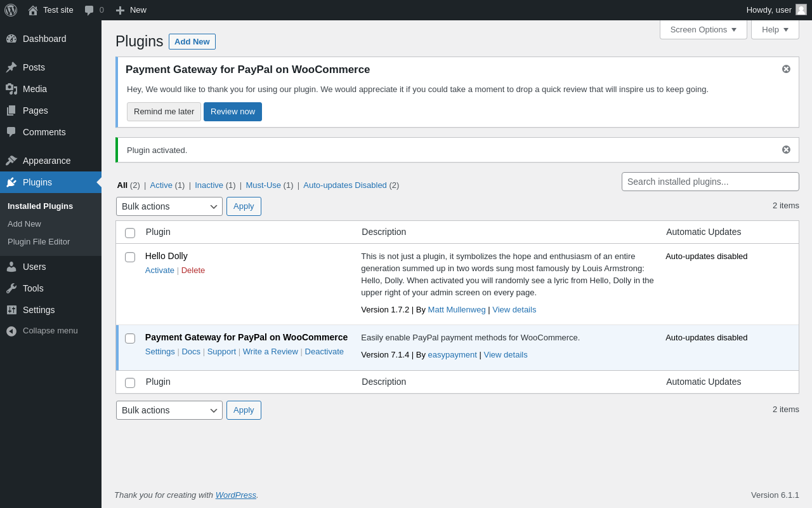
Task: Deactivate the PayPal gateway plugin
Action: coord(324,352)
